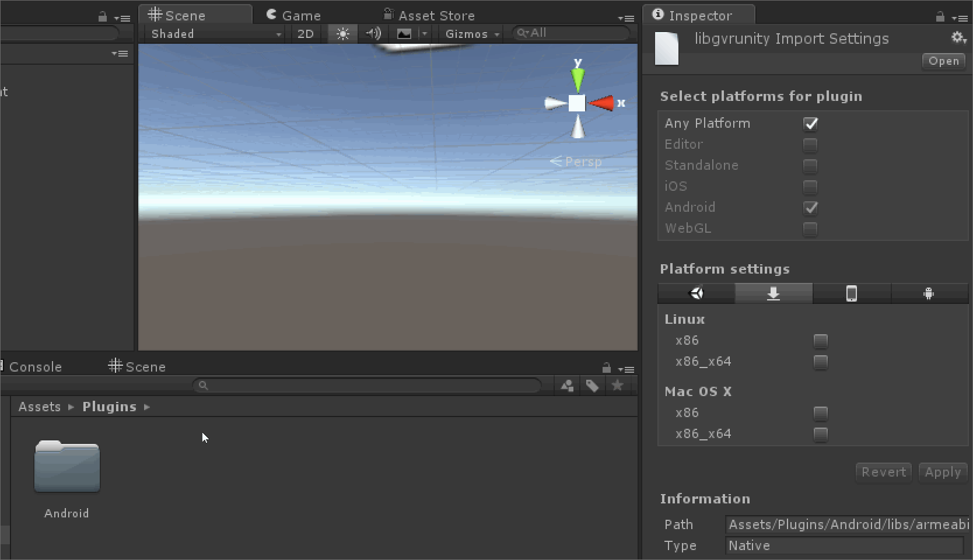Select the standalone download-arrow platform tab

pos(773,293)
